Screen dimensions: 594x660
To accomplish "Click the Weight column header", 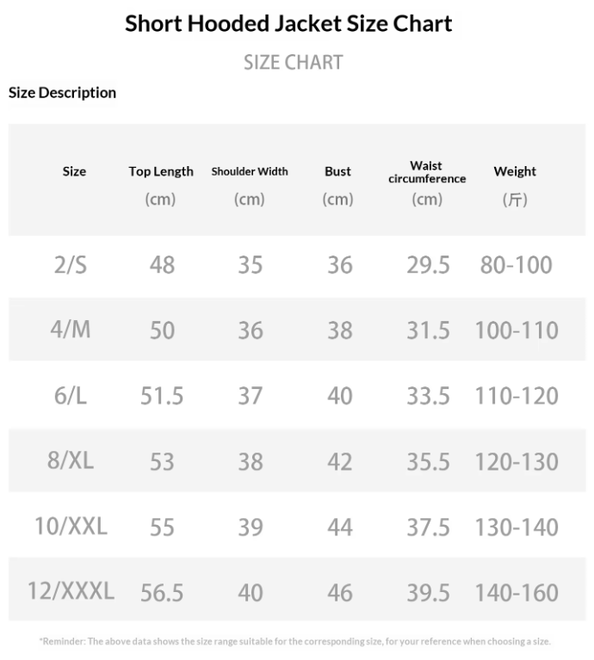I will (x=515, y=171).
